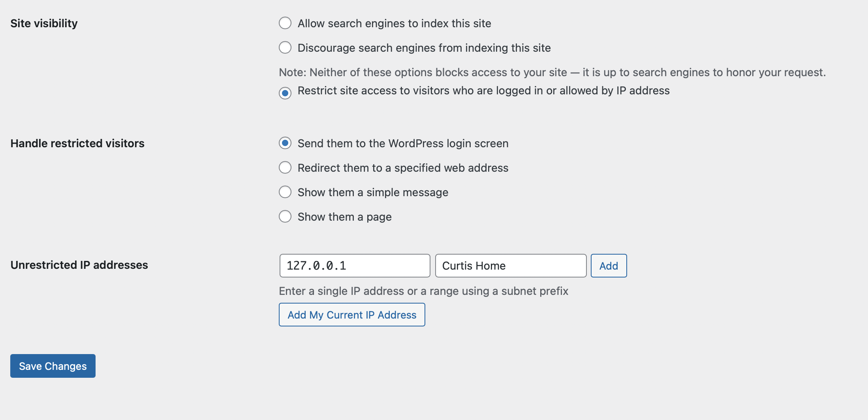Pick "Redirect them to a specified web address"

(x=285, y=167)
